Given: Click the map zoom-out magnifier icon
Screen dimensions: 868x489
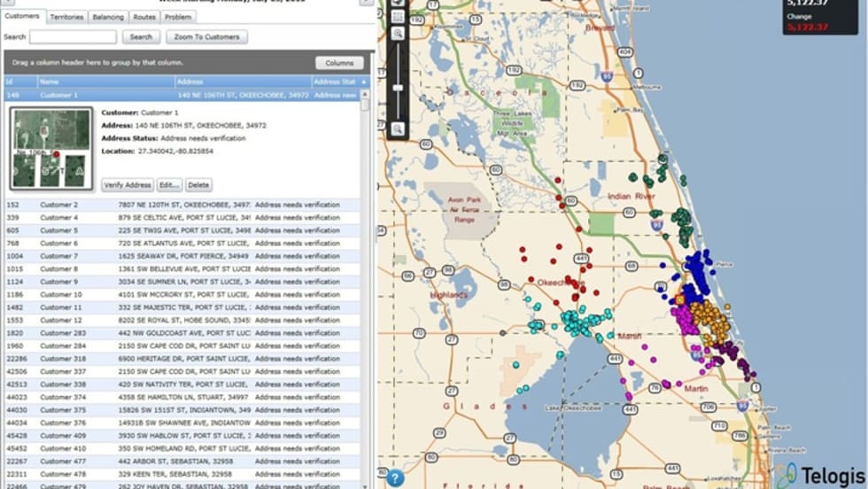Looking at the screenshot, I should pyautogui.click(x=398, y=129).
